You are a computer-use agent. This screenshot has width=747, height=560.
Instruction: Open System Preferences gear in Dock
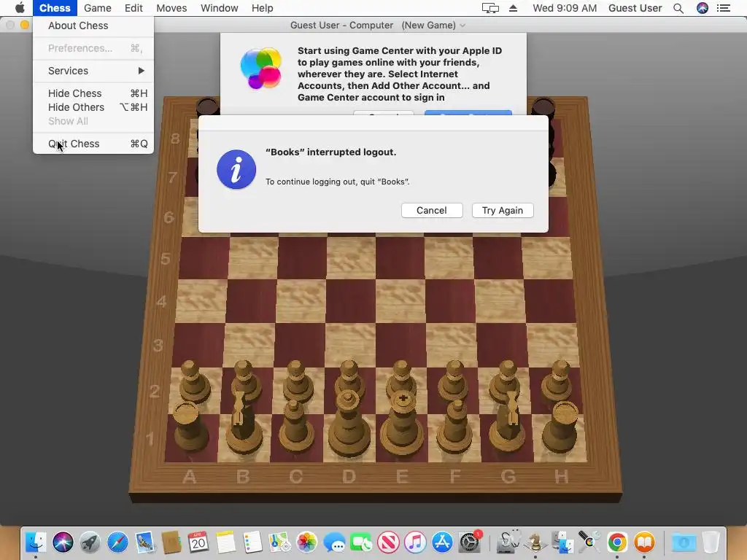coord(469,542)
